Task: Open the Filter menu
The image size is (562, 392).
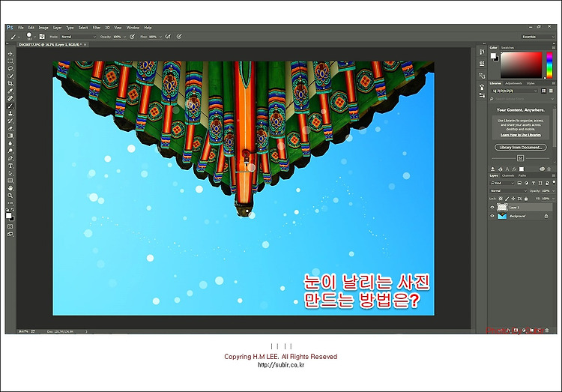Action: click(x=97, y=28)
